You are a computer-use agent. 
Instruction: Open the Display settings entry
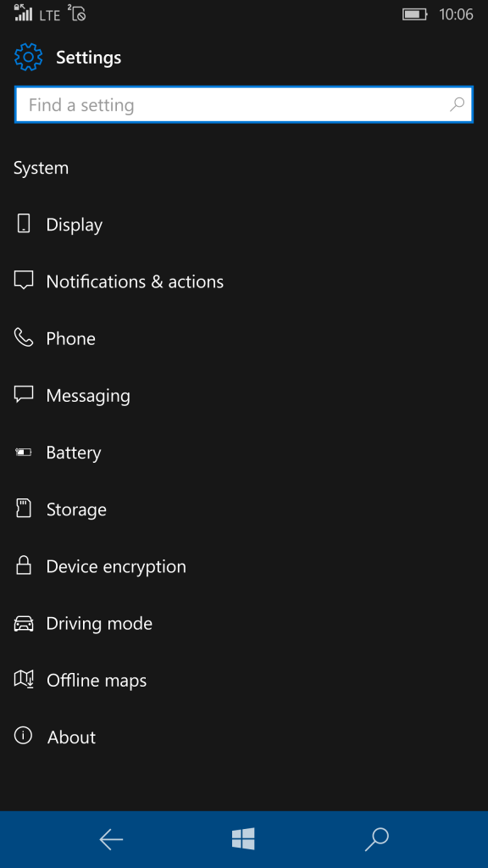pyautogui.click(x=75, y=224)
